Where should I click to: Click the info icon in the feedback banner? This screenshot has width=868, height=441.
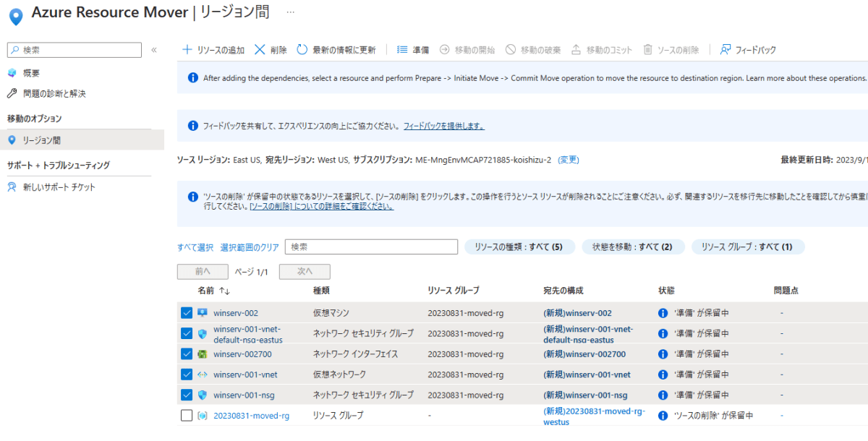[193, 126]
